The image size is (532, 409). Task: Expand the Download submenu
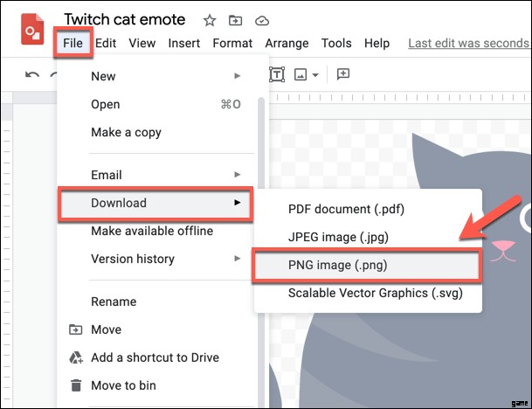click(155, 204)
